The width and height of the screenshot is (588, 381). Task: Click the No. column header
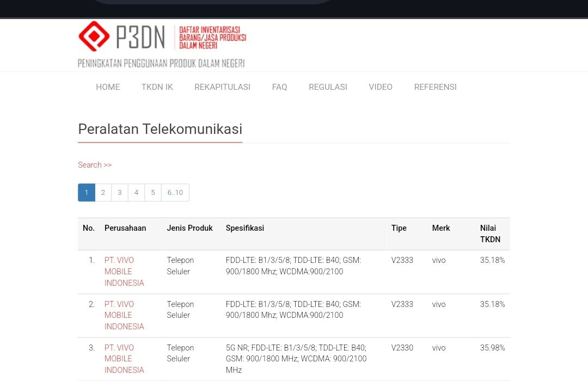click(x=89, y=228)
